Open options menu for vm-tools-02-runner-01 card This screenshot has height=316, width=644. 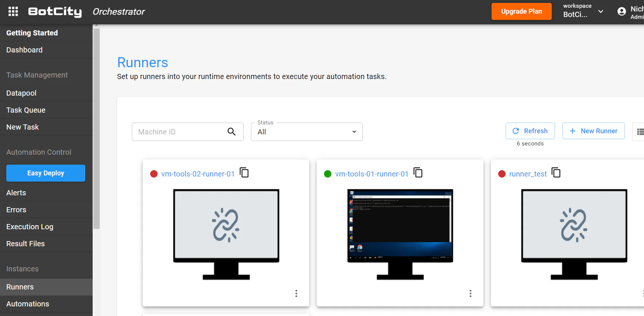click(296, 293)
